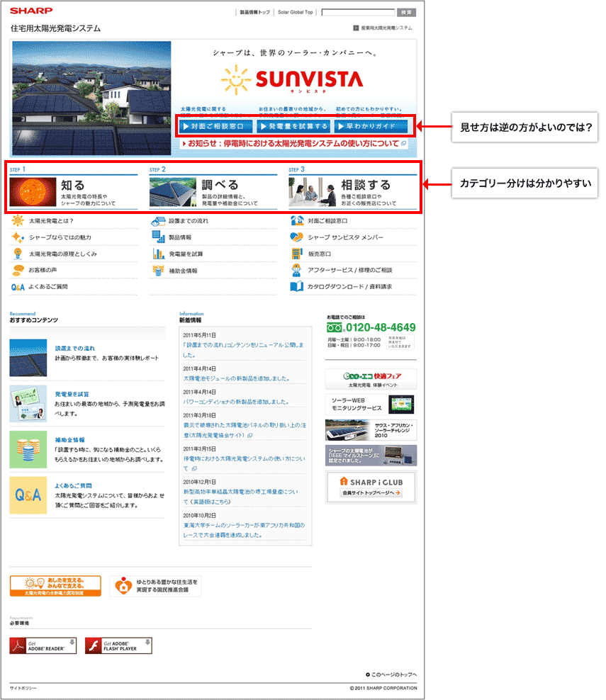Click the bulb icon for 太陽光発電の原理としくみ
The width and height of the screenshot is (606, 700).
(x=18, y=254)
